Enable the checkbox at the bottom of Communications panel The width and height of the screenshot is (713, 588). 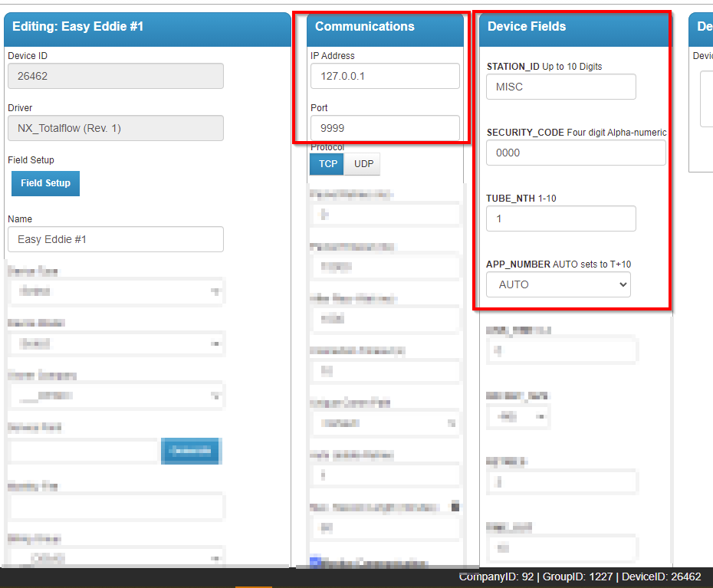(313, 561)
